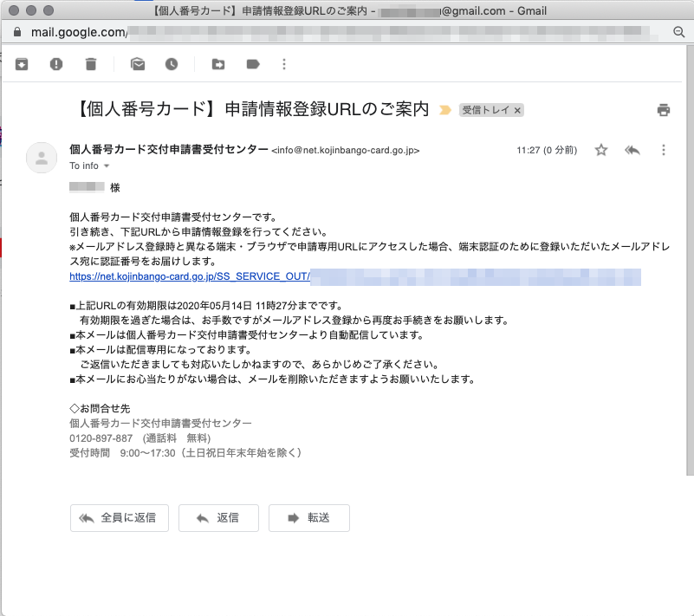Viewport: 694px width, 616px height.
Task: Star this message from 個人番号カード交付申請書受付センター
Action: click(x=601, y=150)
